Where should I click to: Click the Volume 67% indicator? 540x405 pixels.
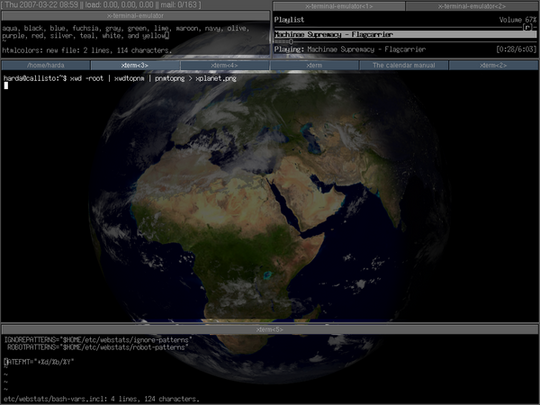tap(518, 20)
